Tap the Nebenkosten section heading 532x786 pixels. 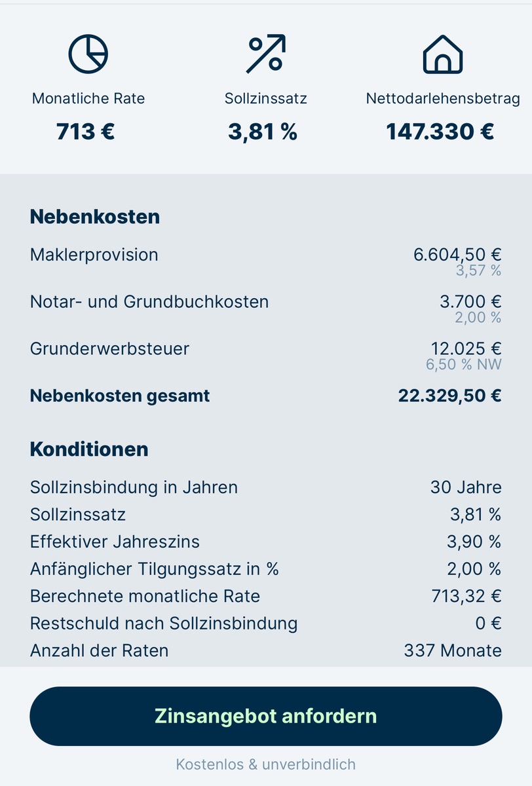click(95, 217)
